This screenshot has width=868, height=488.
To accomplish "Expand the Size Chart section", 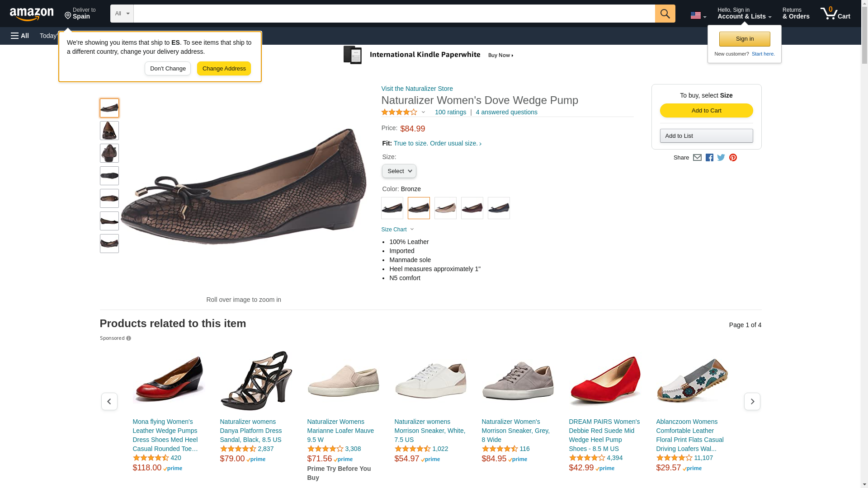I will click(397, 230).
